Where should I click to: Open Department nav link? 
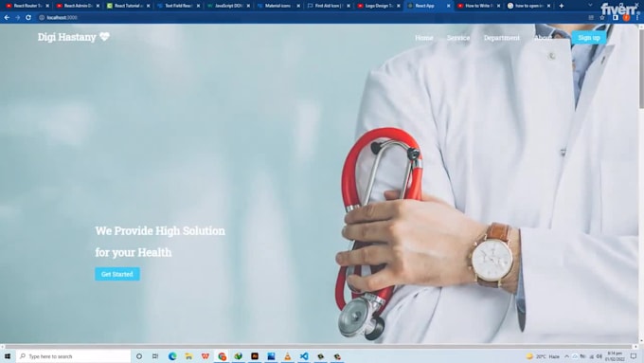coord(502,38)
